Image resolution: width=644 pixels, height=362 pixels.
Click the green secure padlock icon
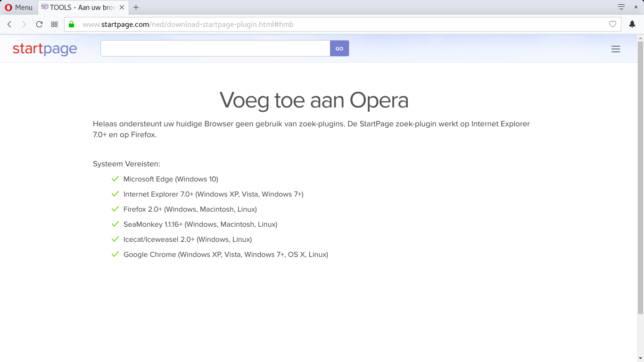[x=72, y=24]
